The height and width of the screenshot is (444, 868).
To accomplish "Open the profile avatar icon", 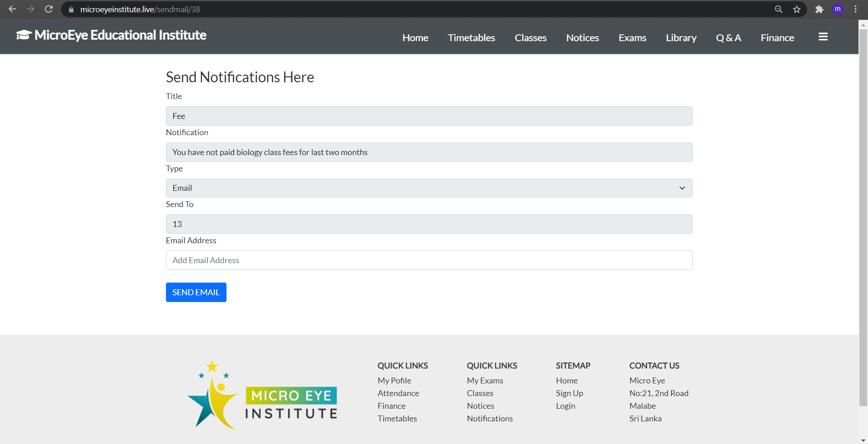I will [x=838, y=9].
